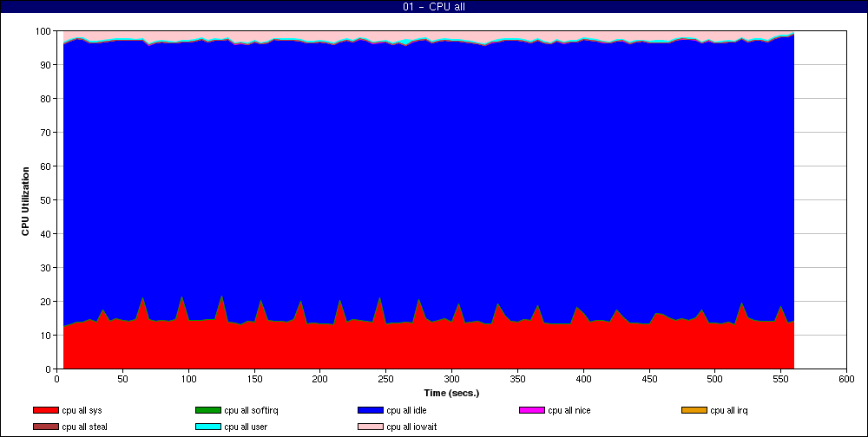Click the 200 tick on time axis
The height and width of the screenshot is (437, 868).
coord(320,379)
